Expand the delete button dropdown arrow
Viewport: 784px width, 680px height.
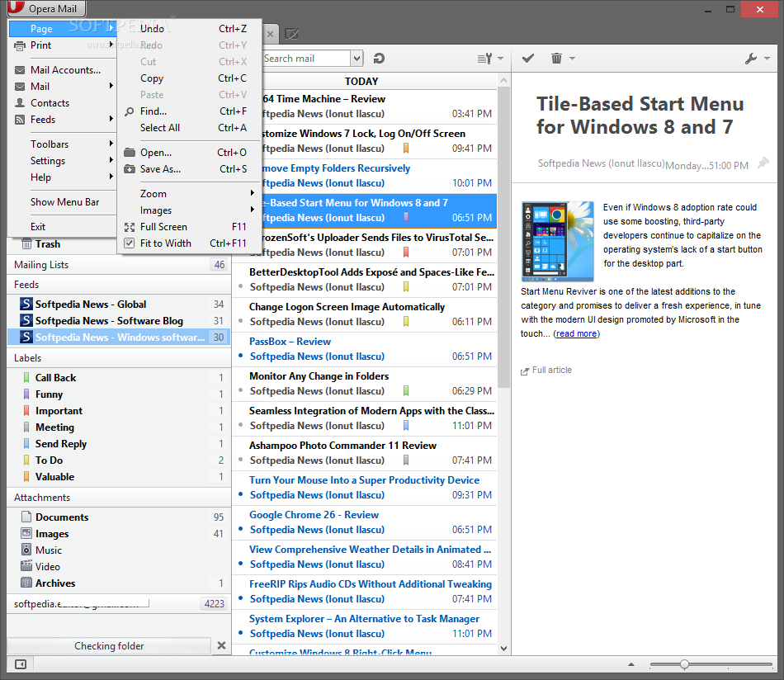(573, 59)
